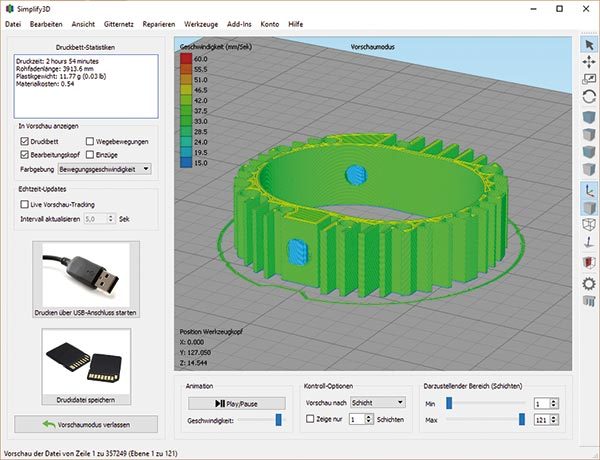Toggle the coordinate axes display icon
Image resolution: width=600 pixels, height=460 pixels.
coord(589,187)
